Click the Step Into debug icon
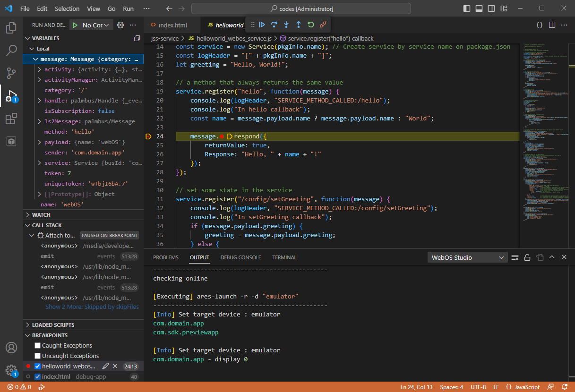The height and width of the screenshot is (392, 575). (286, 25)
